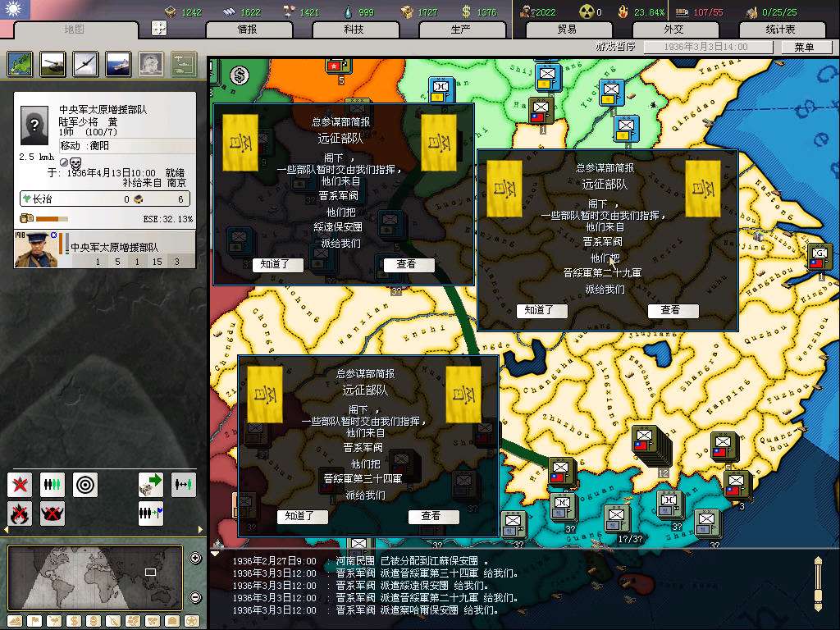The image size is (840, 630).
Task: Click the world minimap overview
Action: [x=95, y=577]
